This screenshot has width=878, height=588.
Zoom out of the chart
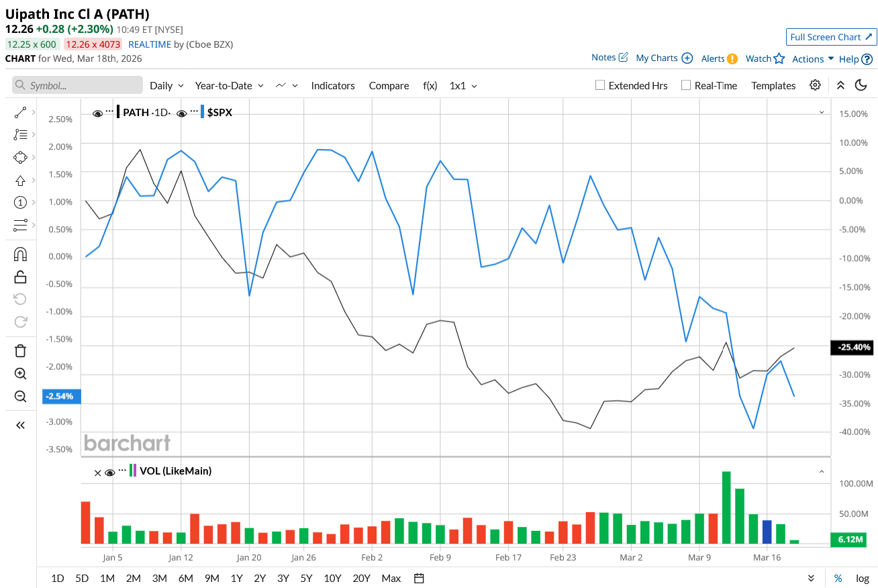20,396
